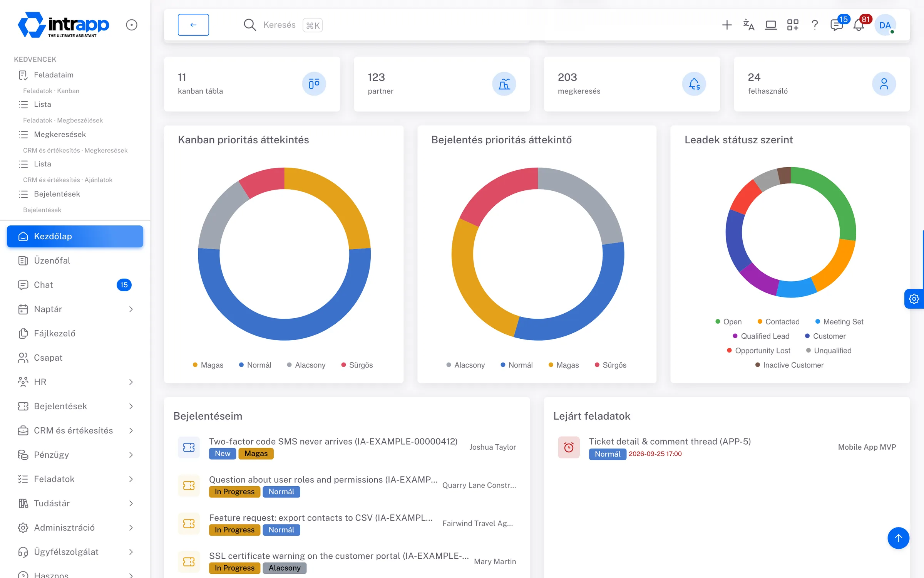This screenshot has height=578, width=924.
Task: Open the DA user avatar menu
Action: pyautogui.click(x=885, y=25)
